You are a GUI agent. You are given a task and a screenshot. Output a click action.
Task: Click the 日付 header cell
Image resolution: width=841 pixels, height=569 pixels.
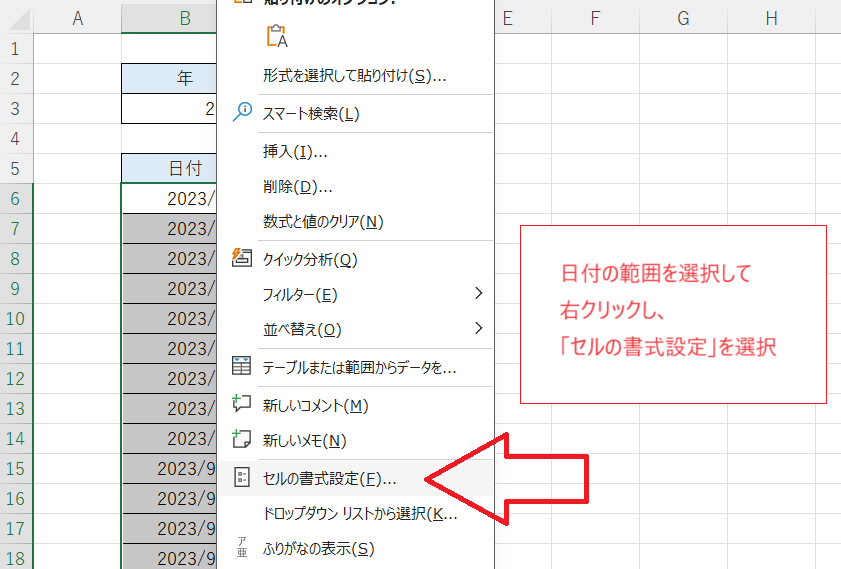click(x=169, y=169)
